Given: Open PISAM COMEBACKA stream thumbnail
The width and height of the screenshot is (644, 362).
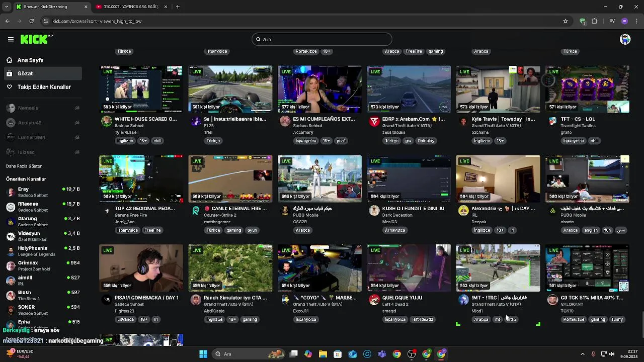Looking at the screenshot, I should pos(141,268).
